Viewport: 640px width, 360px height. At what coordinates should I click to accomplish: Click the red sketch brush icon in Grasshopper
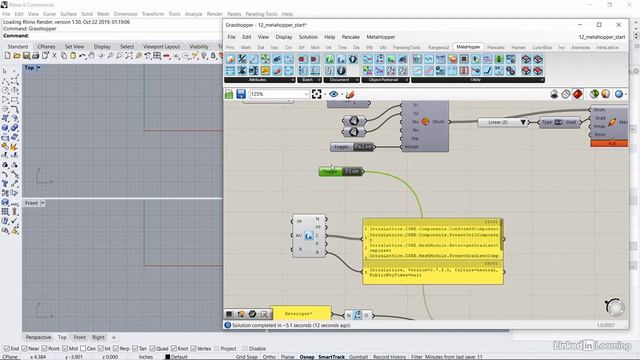(x=350, y=94)
